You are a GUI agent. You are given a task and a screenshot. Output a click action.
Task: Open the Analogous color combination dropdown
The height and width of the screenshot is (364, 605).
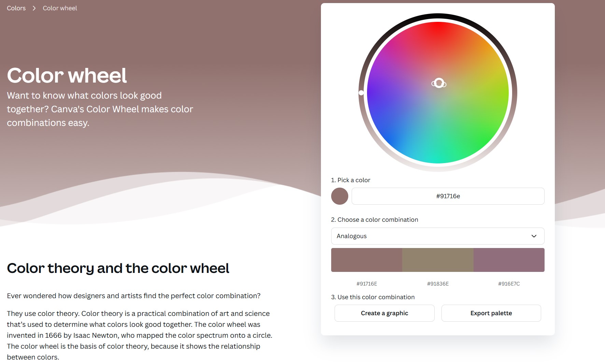[x=438, y=236]
